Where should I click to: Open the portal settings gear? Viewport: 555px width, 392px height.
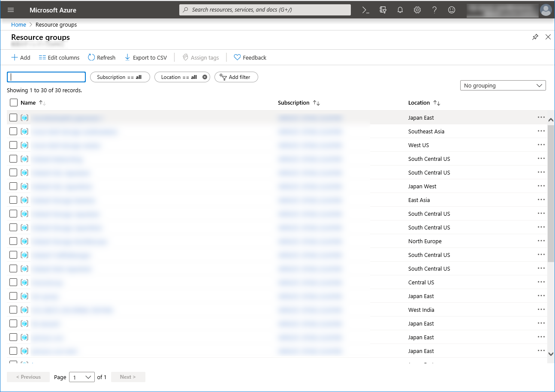[417, 10]
